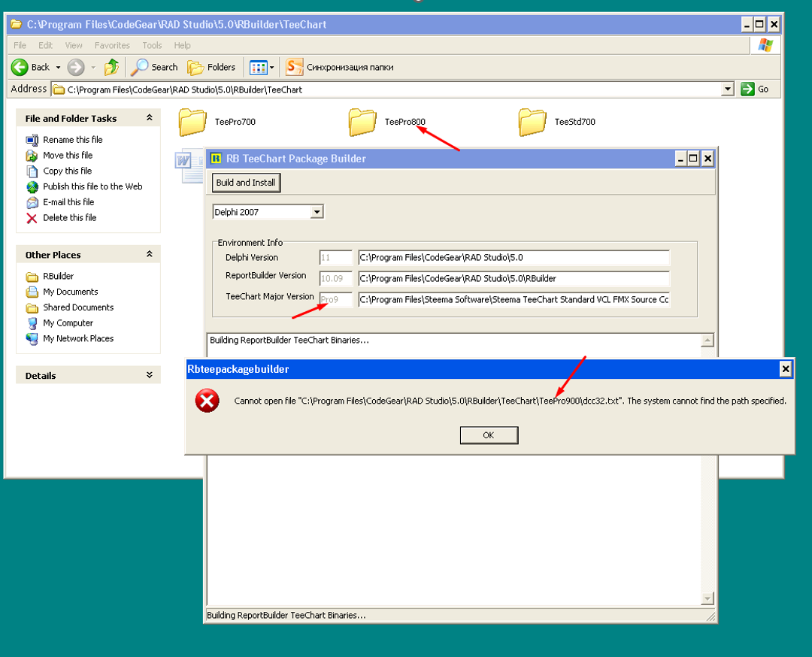The image size is (812, 657).
Task: Go up one folder level
Action: point(111,68)
